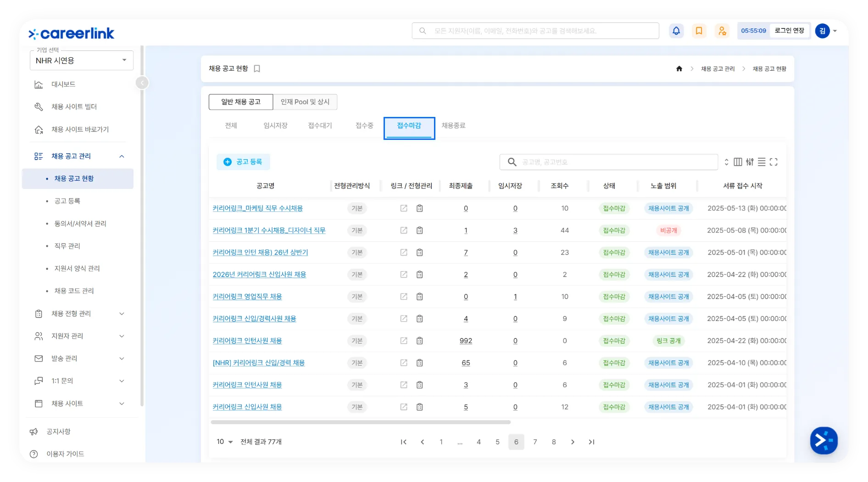
Task: Open external link for 2026년 커리어링크 신입사원 채용
Action: [404, 275]
